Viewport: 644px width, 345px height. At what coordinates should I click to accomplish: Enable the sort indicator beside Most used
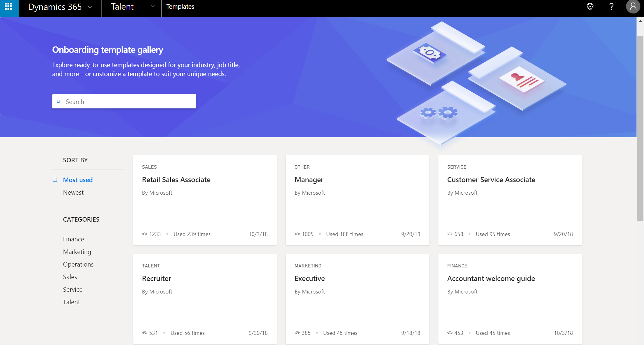point(55,179)
